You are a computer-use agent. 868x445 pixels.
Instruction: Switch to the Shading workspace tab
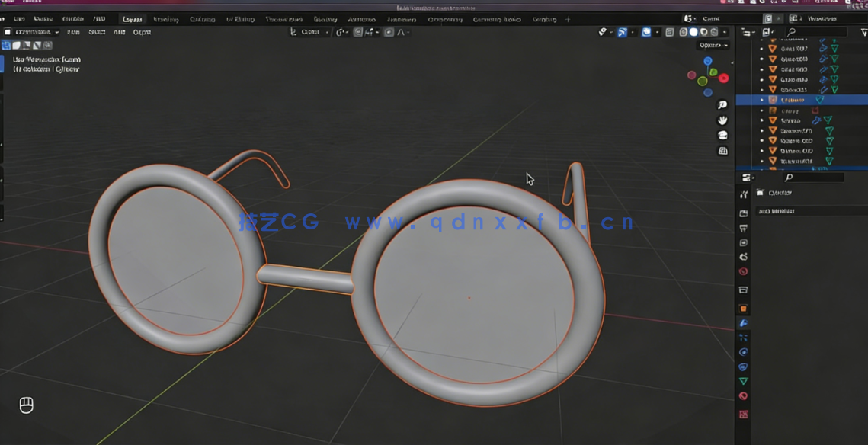(325, 18)
